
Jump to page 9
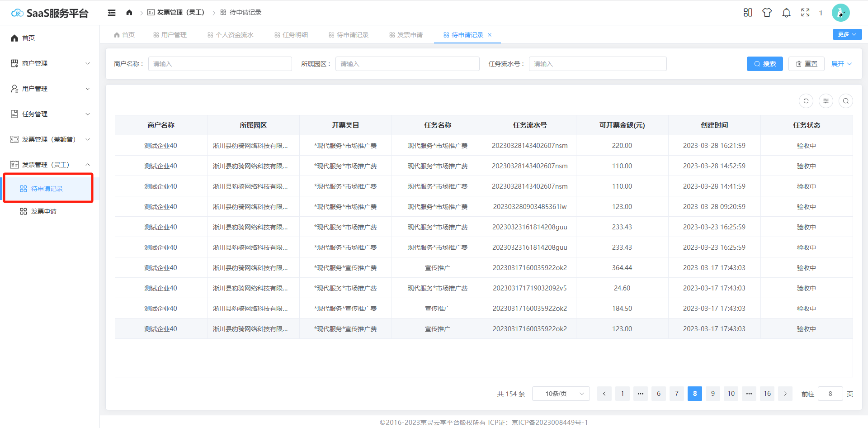pos(713,394)
